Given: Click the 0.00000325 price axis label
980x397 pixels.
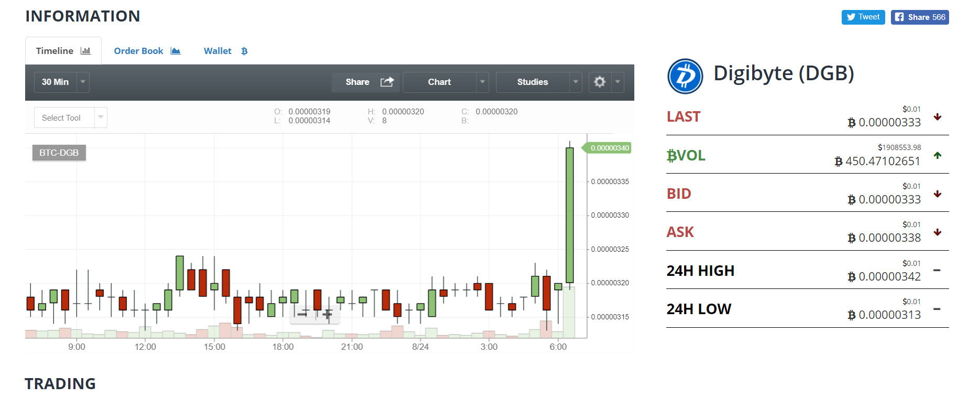Looking at the screenshot, I should pos(610,249).
